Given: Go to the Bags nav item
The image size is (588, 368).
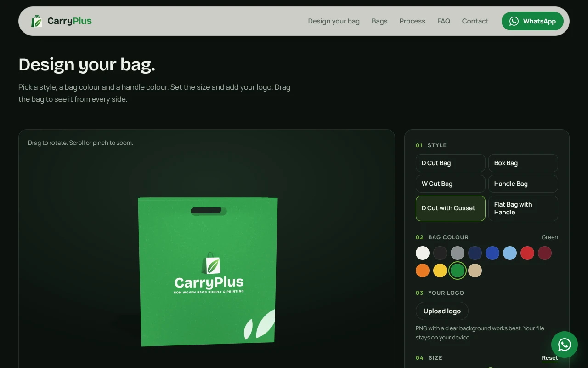Looking at the screenshot, I should (379, 21).
